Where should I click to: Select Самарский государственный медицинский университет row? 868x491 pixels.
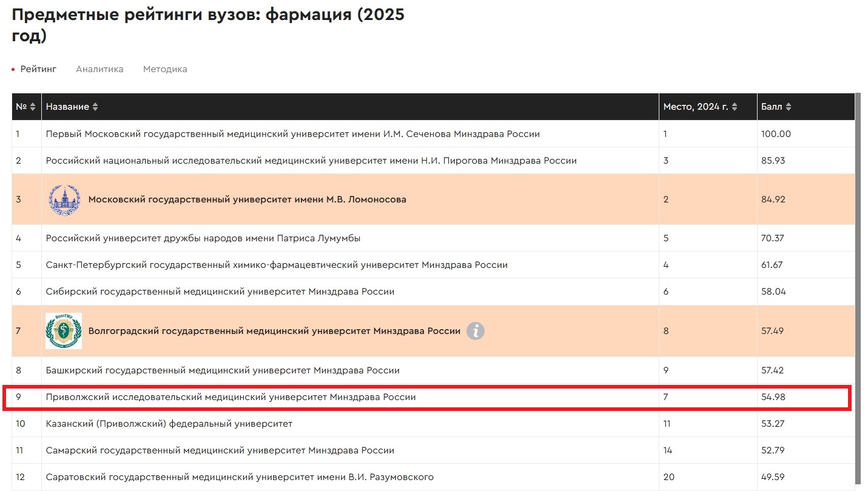click(433, 450)
